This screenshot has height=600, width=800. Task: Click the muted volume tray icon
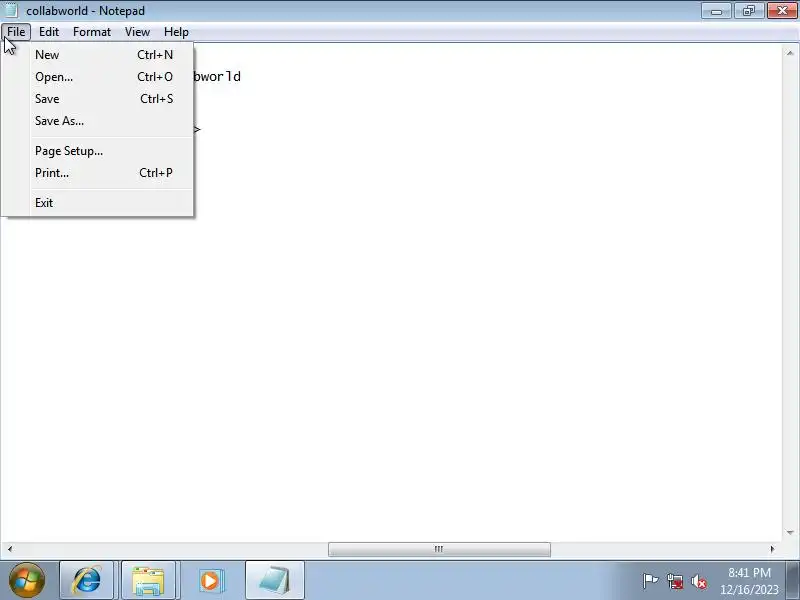click(x=698, y=581)
